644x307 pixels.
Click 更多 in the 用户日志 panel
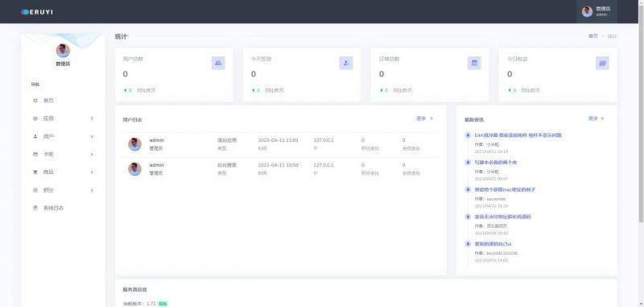click(425, 118)
